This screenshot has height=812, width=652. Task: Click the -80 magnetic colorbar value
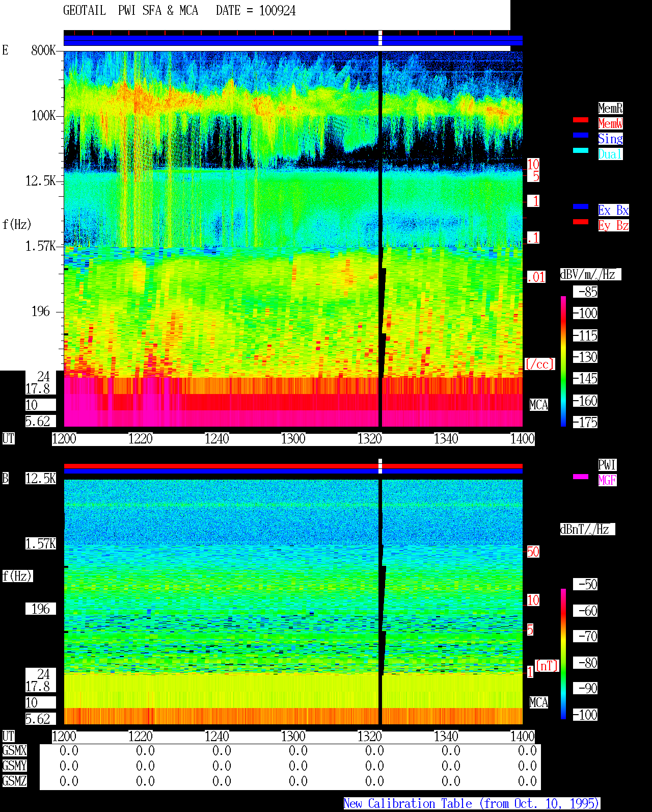(x=585, y=663)
